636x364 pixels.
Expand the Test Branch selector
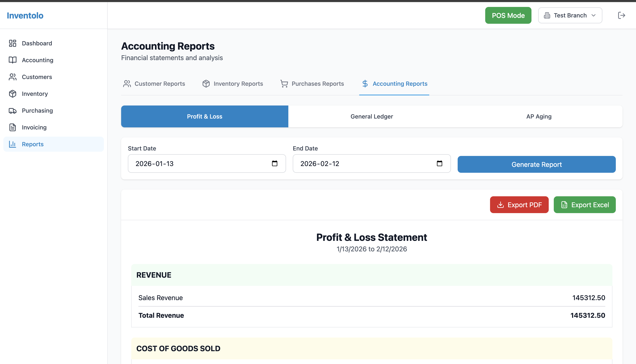(570, 15)
